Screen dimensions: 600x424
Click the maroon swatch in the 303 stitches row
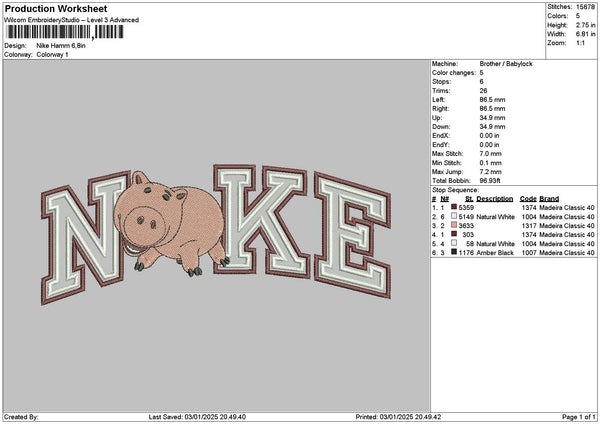point(454,234)
